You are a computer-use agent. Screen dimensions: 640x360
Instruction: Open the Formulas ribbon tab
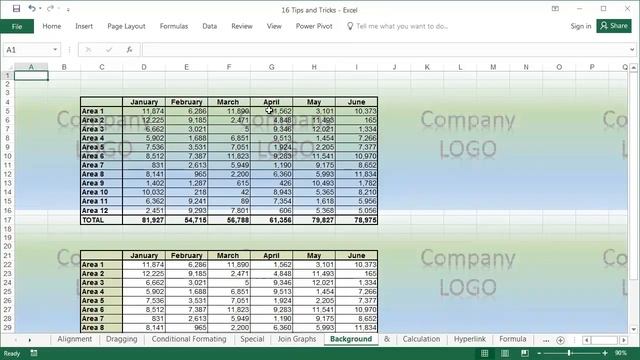pyautogui.click(x=174, y=26)
